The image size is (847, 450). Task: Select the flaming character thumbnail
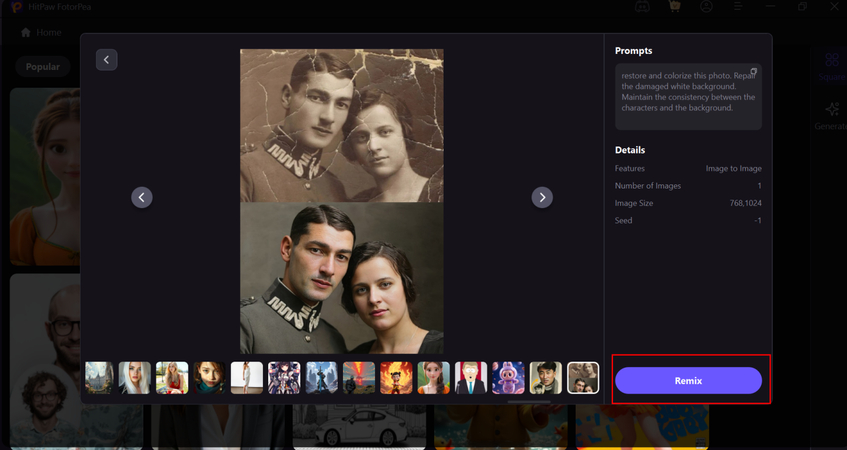point(396,378)
